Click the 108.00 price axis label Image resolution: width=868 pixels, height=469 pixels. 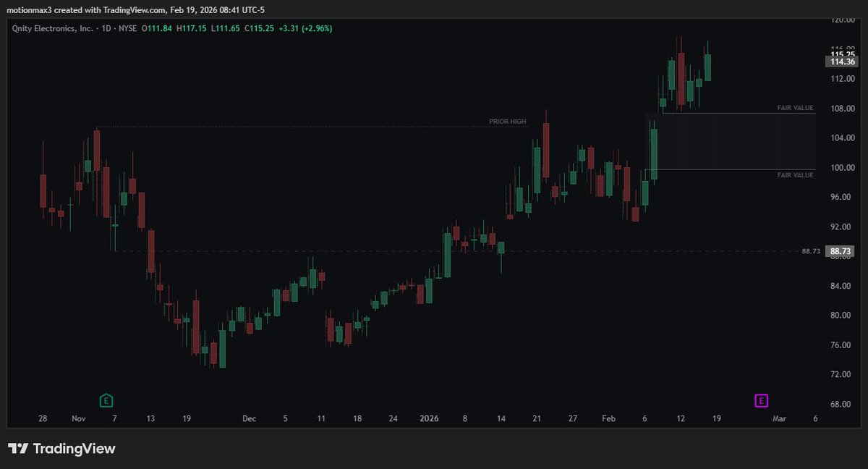[843, 109]
